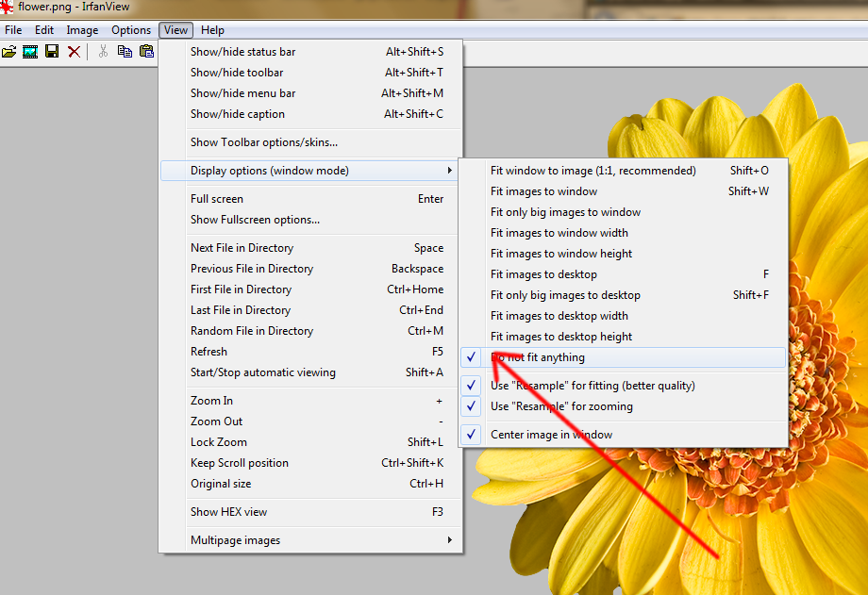This screenshot has height=595, width=868.
Task: Select 'Fit images to desktop width'
Action: pyautogui.click(x=623, y=316)
